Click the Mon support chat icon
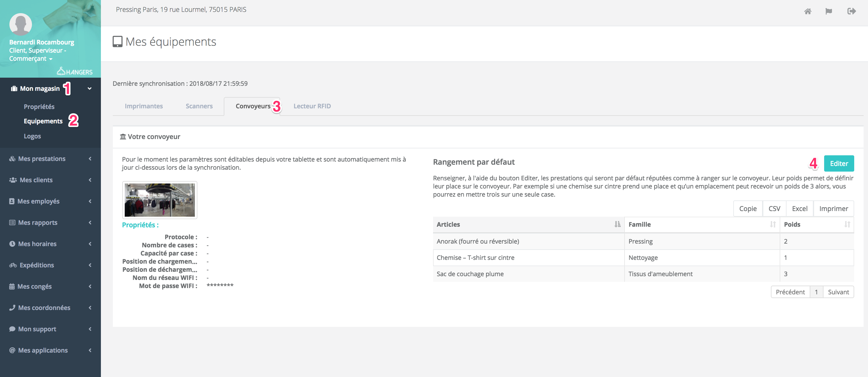This screenshot has width=868, height=377. coord(12,329)
